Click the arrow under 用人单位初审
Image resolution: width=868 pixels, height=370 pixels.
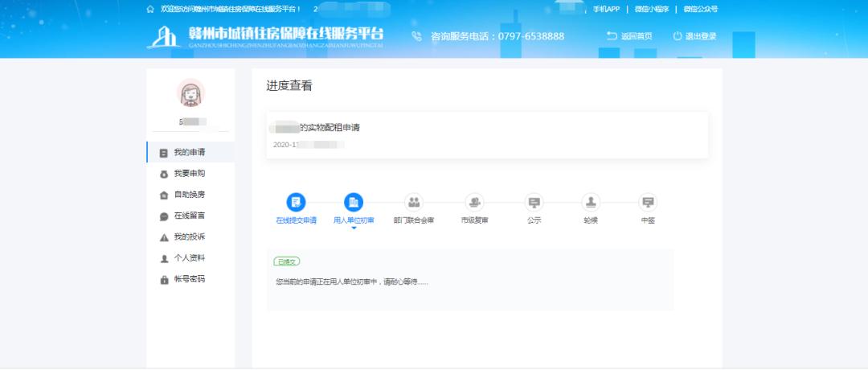click(x=354, y=228)
